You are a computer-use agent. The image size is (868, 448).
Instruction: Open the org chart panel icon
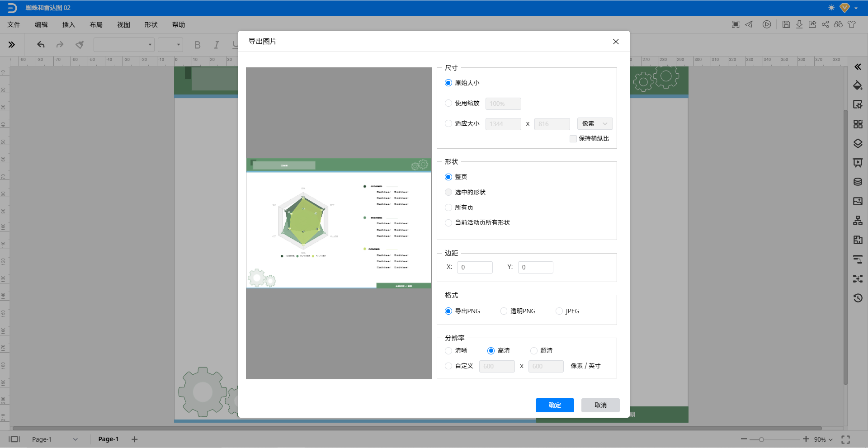[858, 221]
